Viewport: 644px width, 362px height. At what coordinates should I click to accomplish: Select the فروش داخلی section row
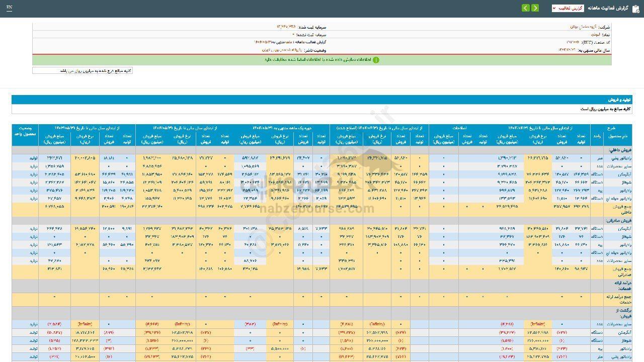click(x=619, y=150)
